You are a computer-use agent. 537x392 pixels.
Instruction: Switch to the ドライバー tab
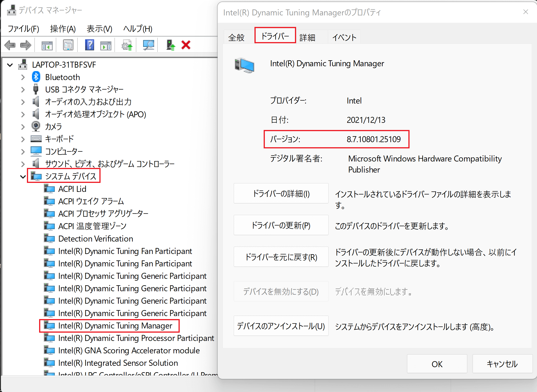[275, 36]
